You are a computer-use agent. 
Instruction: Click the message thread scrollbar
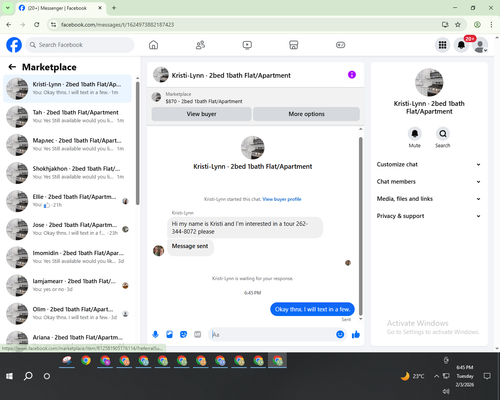tap(360, 227)
